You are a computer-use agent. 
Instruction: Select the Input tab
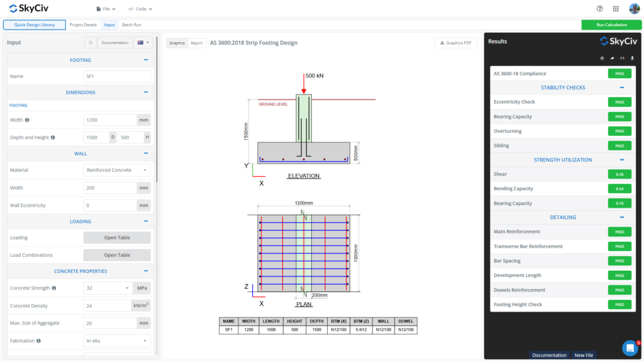[x=109, y=25]
